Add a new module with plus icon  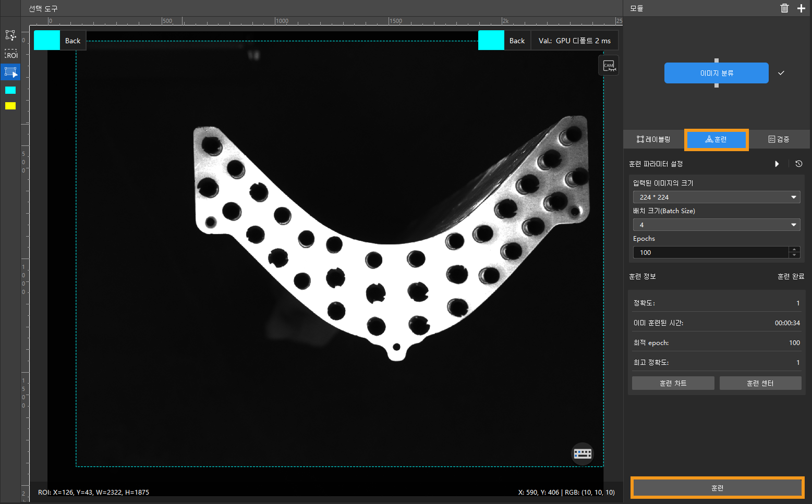tap(801, 8)
